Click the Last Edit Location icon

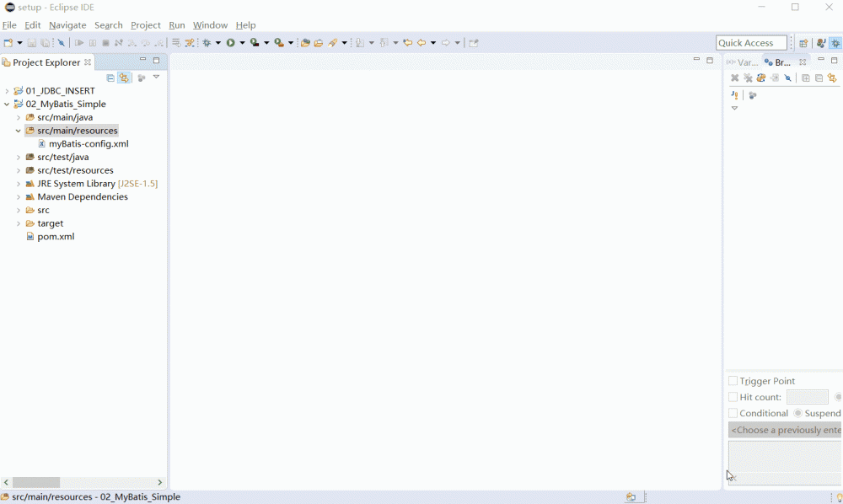(407, 43)
